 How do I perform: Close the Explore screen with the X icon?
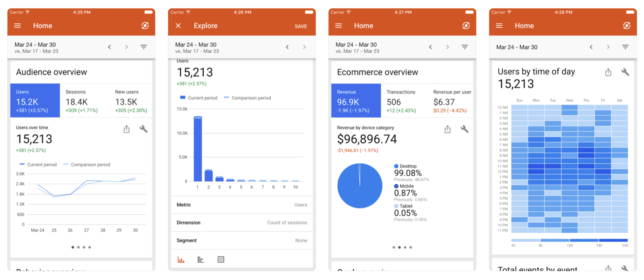[x=178, y=26]
